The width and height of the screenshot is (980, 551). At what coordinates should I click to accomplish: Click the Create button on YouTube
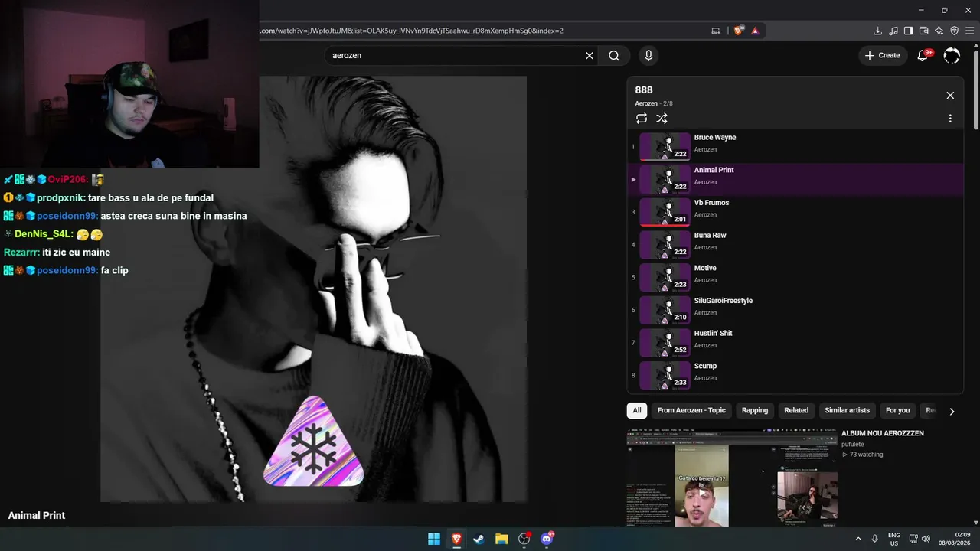point(883,55)
